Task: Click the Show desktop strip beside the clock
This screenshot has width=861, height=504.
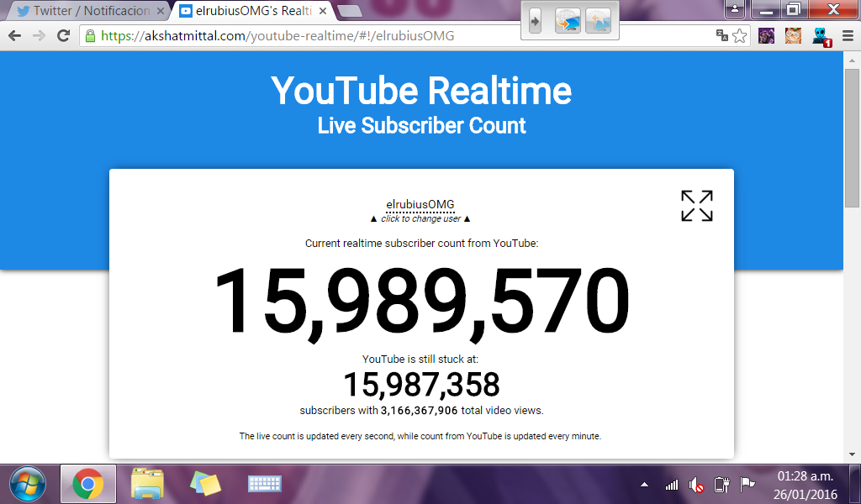Action: pyautogui.click(x=855, y=484)
